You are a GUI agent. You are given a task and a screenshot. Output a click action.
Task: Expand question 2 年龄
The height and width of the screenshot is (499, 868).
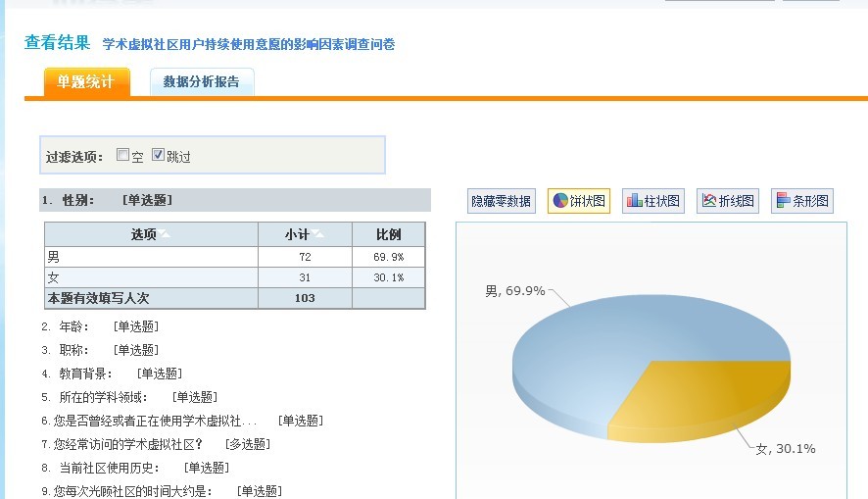[x=100, y=326]
